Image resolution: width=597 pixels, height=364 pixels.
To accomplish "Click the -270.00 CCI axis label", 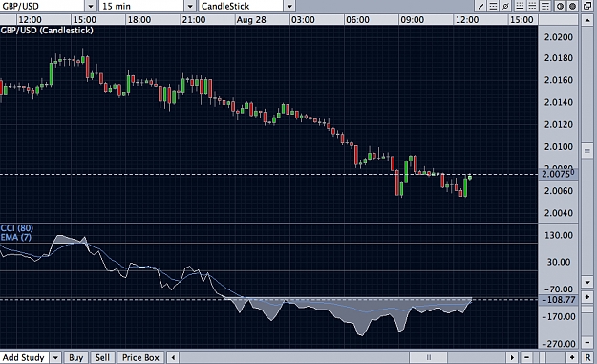I will [x=559, y=344].
